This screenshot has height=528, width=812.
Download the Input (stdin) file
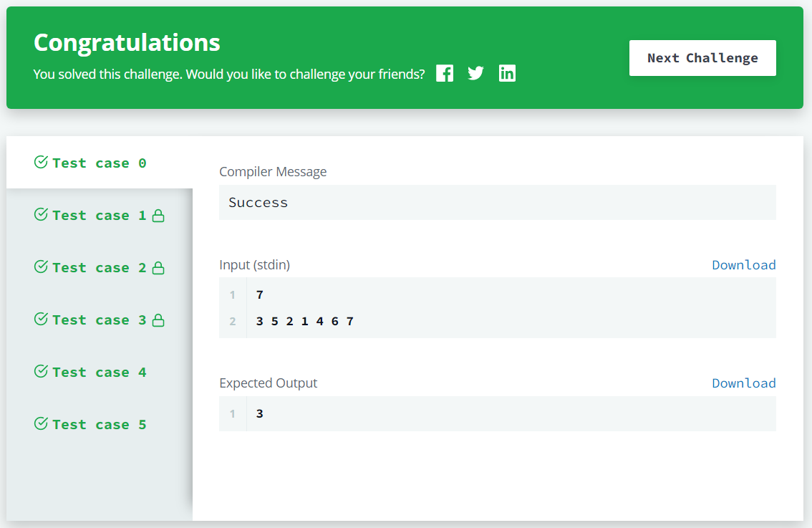coord(744,265)
